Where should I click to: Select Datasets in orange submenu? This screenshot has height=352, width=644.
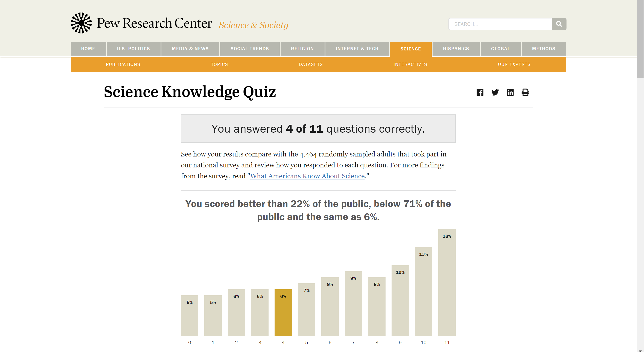point(310,65)
